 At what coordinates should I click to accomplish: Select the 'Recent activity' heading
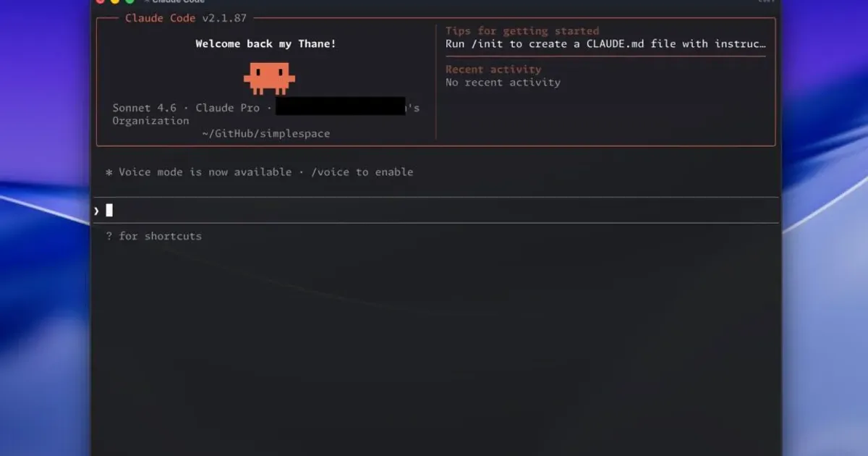coord(493,69)
